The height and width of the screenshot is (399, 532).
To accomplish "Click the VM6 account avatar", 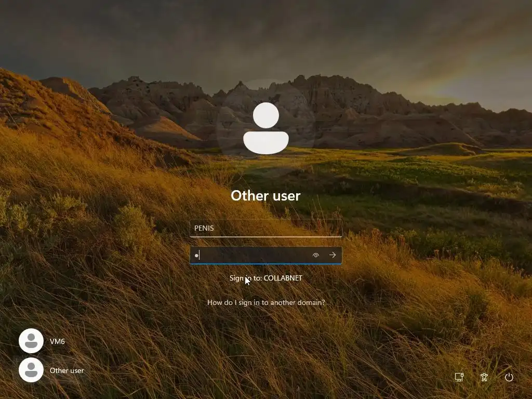I will (x=31, y=341).
